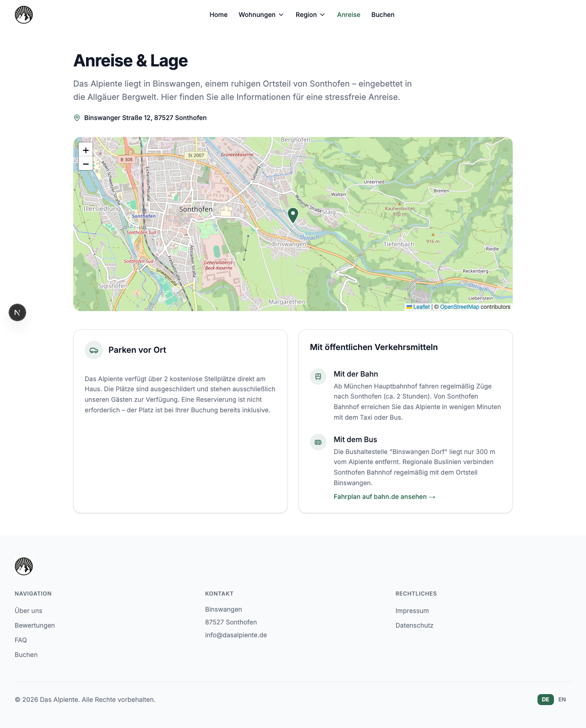Go to Home in the navigation bar
The image size is (586, 728).
coord(218,15)
